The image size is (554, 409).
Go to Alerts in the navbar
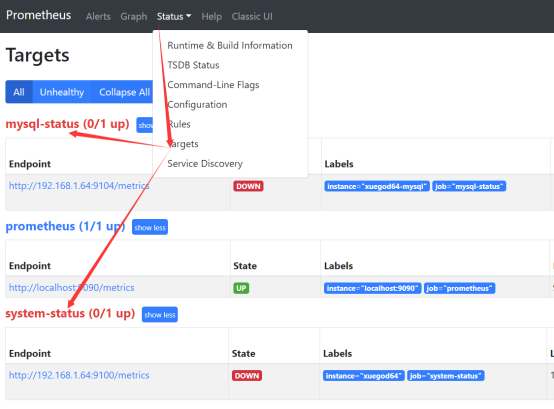pyautogui.click(x=98, y=17)
